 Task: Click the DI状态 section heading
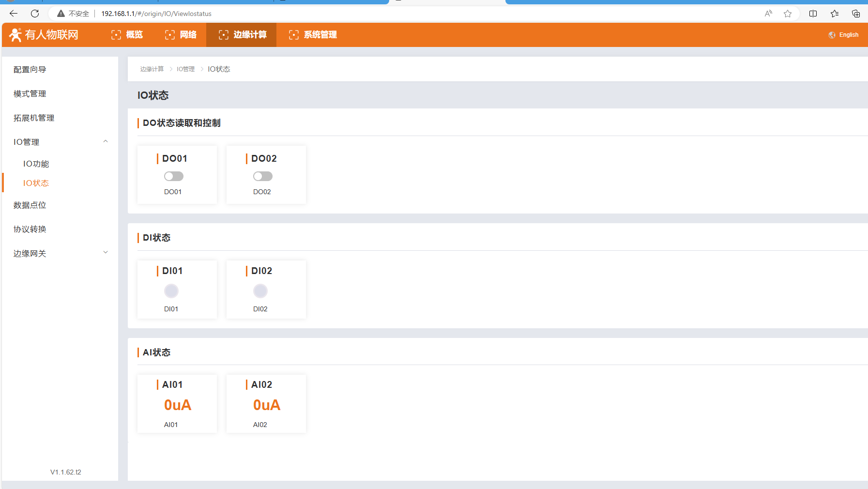[x=156, y=238]
